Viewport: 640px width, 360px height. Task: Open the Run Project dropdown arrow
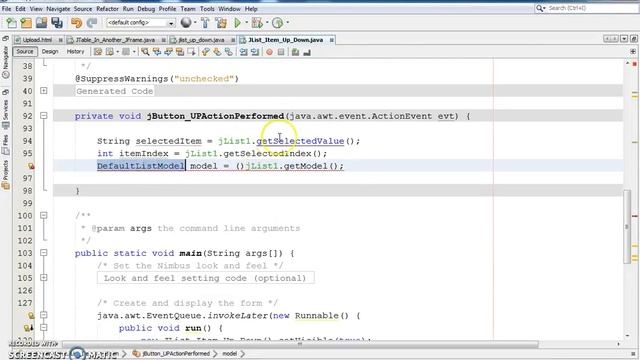247,23
